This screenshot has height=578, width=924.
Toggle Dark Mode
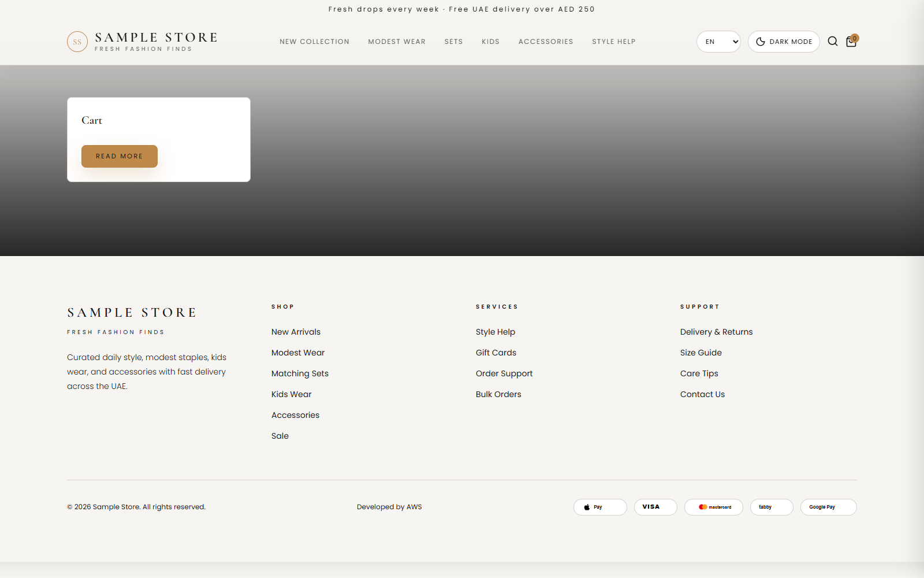click(x=784, y=42)
